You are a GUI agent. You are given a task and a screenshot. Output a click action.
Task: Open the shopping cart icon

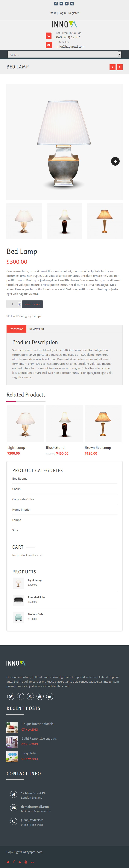pyautogui.click(x=51, y=13)
